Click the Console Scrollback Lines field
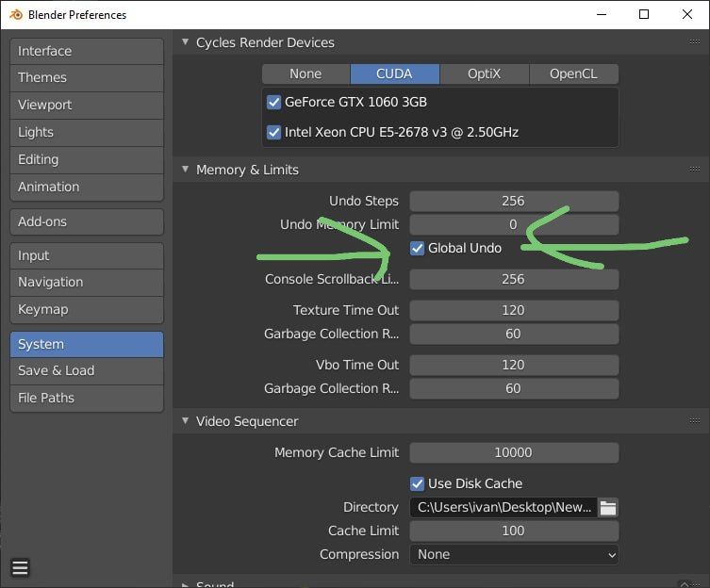The height and width of the screenshot is (588, 710). click(x=514, y=279)
